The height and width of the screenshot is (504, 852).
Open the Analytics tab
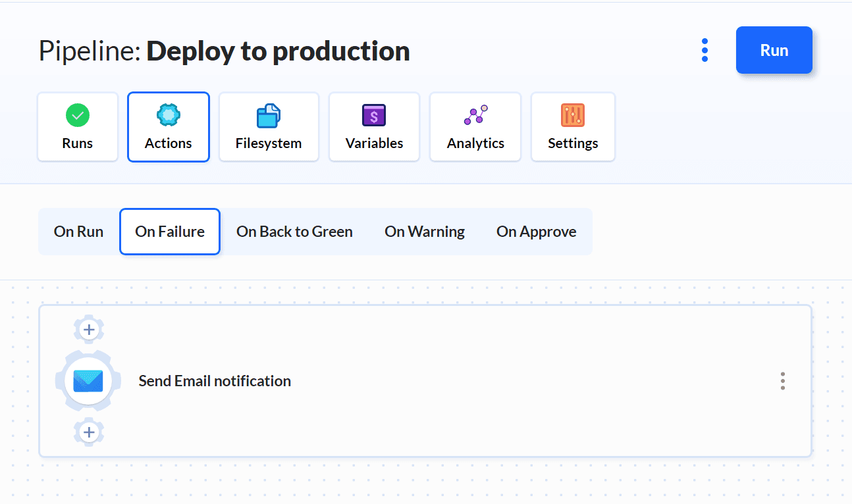coord(475,127)
